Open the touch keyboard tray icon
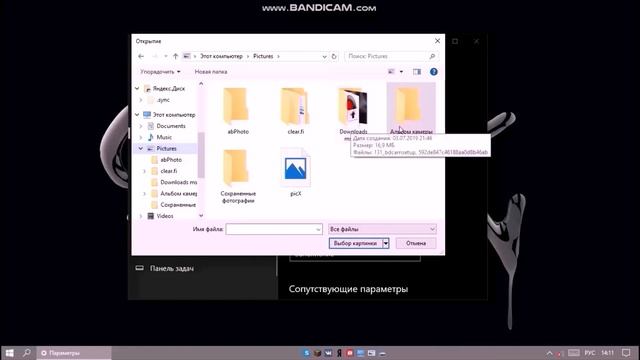 [x=573, y=353]
